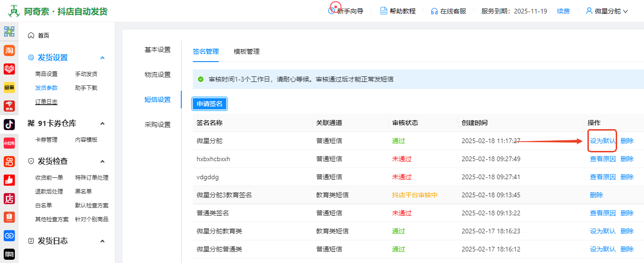
Task: Collapse the 91卡券仓库 section
Action: (102, 124)
